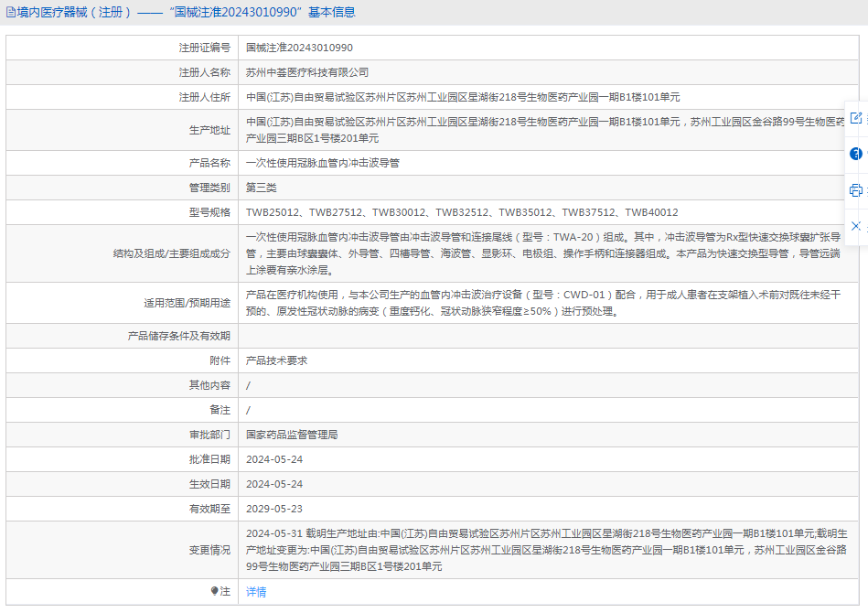This screenshot has width=868, height=613.
Task: Click the 结构及组成 description paragraph
Action: (543, 253)
